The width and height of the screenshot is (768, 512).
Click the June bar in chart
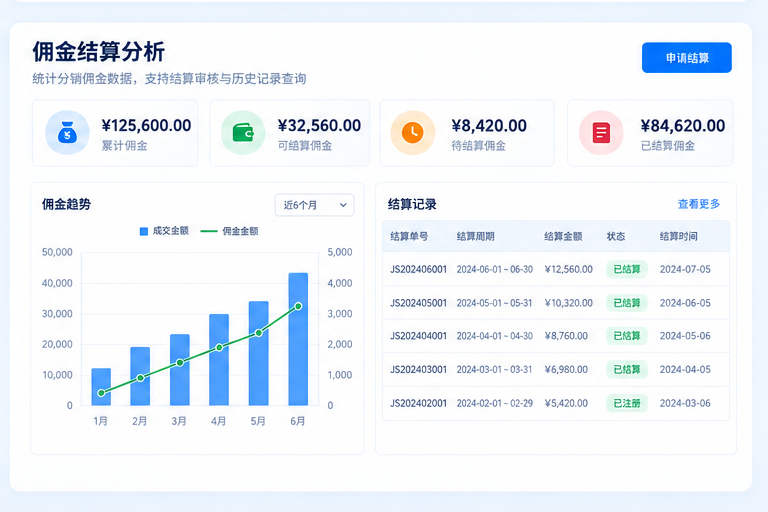tap(298, 339)
